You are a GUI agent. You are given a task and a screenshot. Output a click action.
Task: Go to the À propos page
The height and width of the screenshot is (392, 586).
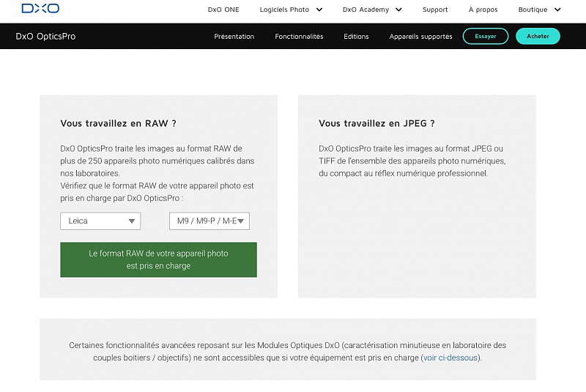click(x=483, y=10)
